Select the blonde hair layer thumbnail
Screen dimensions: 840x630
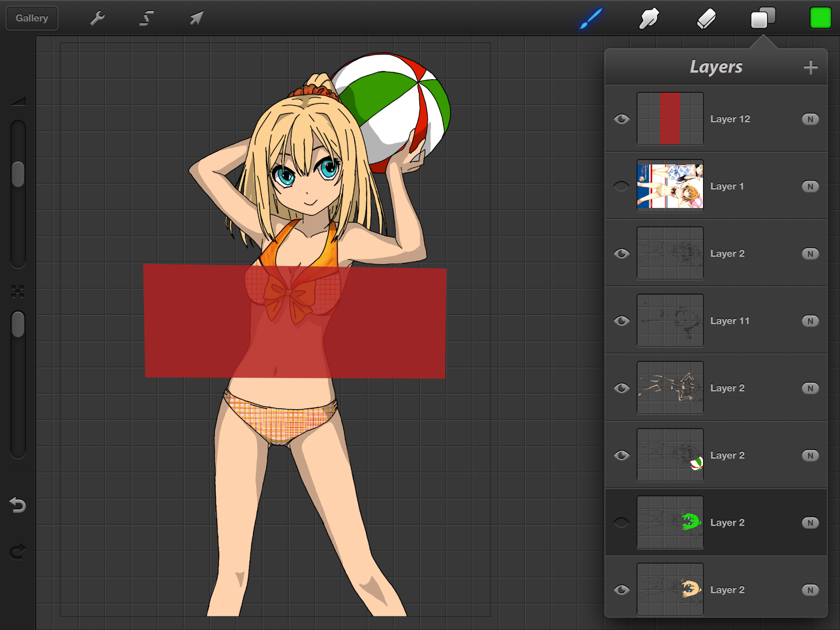click(x=670, y=590)
